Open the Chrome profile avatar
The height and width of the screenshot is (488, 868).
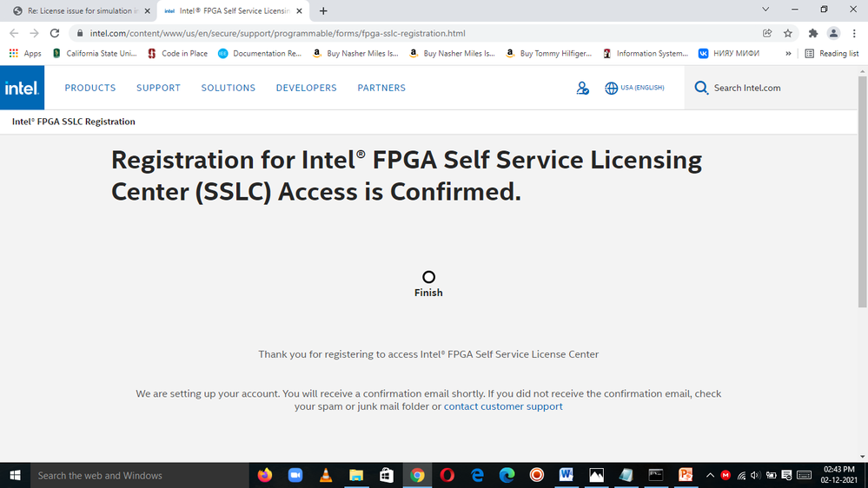833,33
